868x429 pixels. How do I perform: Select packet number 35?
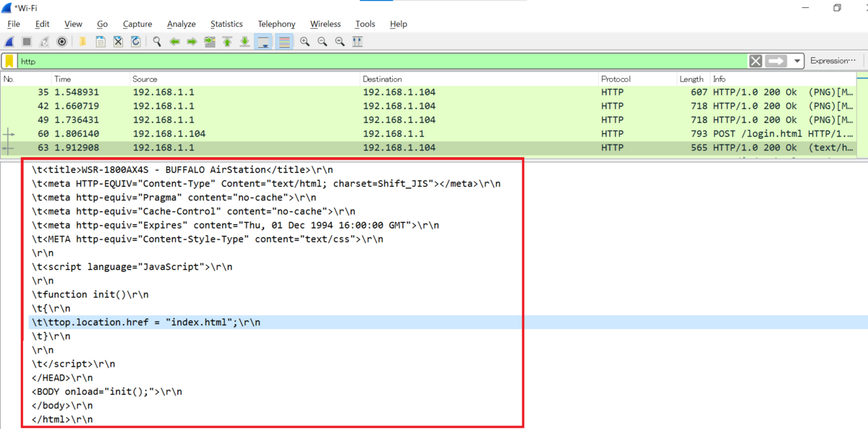click(428, 93)
